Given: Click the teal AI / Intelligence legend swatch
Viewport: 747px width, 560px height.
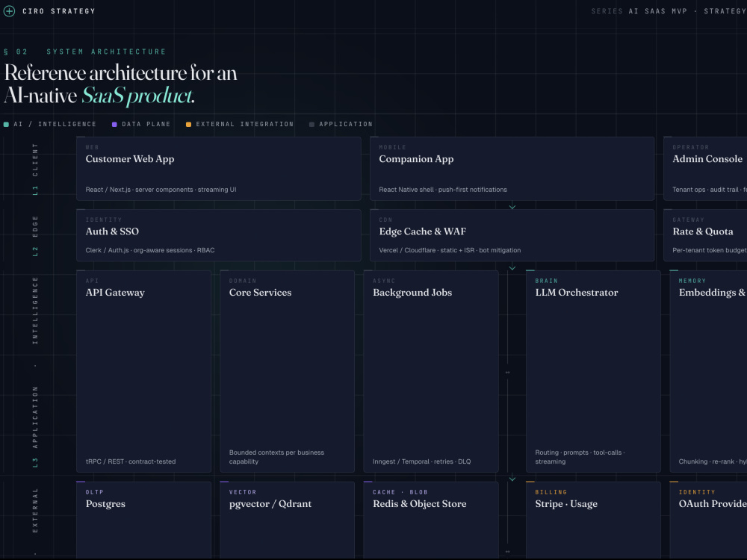Looking at the screenshot, I should tap(6, 124).
